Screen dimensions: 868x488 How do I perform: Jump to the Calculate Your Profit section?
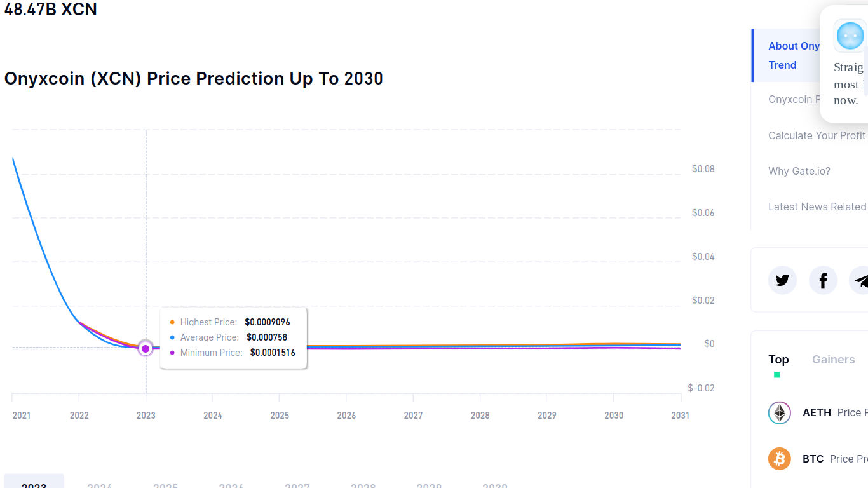[x=817, y=135]
